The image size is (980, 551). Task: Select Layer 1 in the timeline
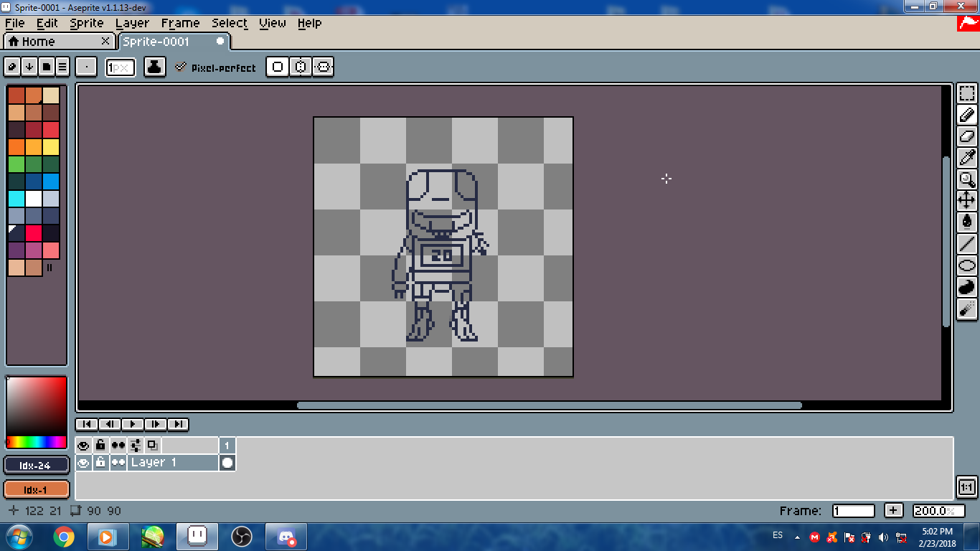(173, 463)
